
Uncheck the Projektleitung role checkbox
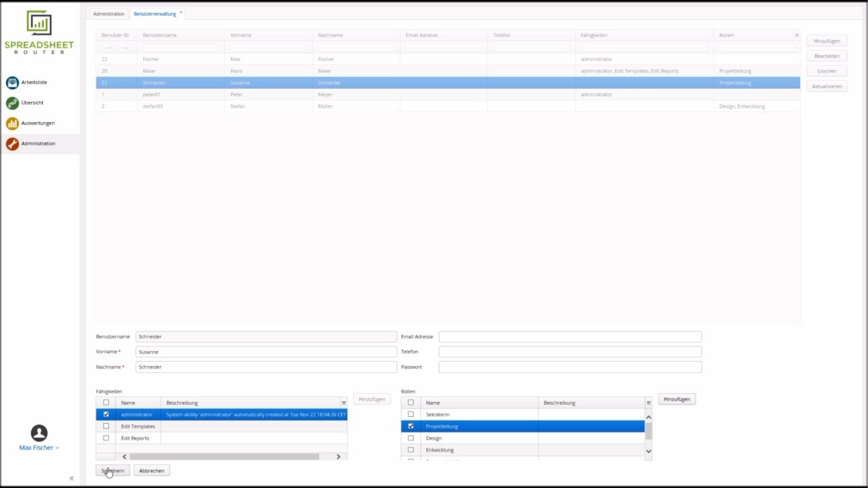[410, 426]
